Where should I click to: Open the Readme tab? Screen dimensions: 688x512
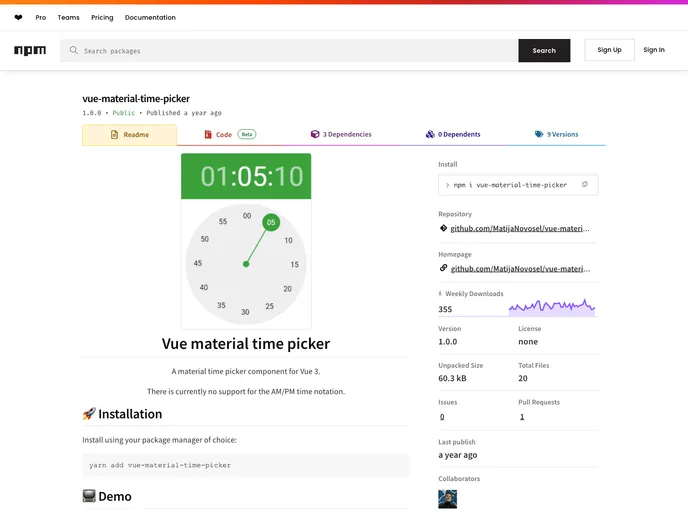(129, 135)
